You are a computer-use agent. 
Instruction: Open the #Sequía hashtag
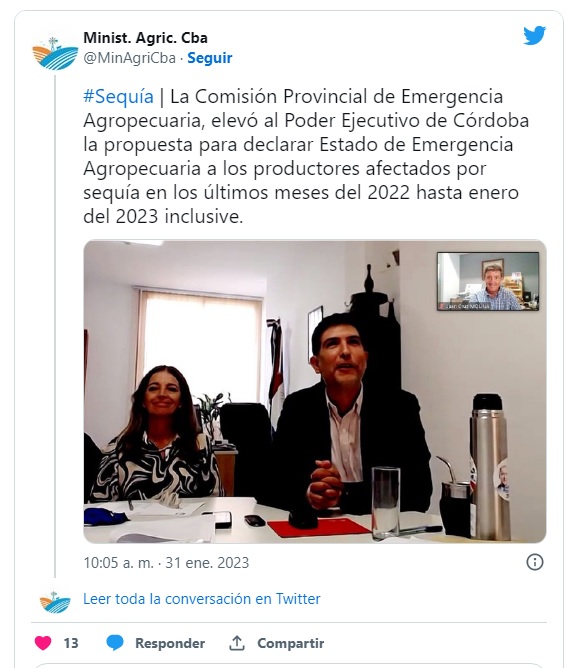118,96
